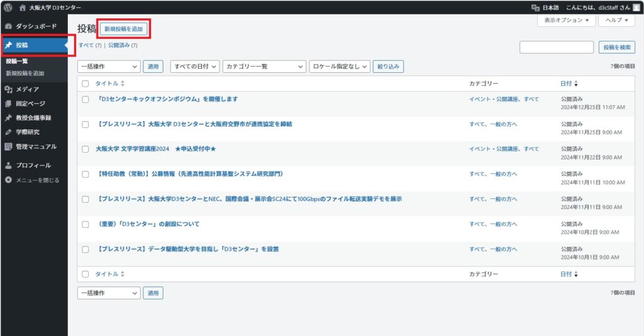Click the ダッシュボード gauge icon
644x336 pixels.
pos(8,26)
